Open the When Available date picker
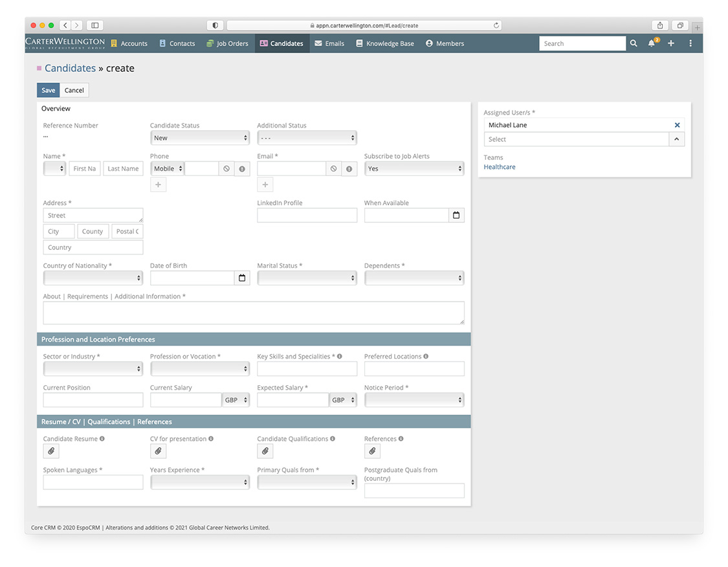The width and height of the screenshot is (728, 567). [x=456, y=214]
